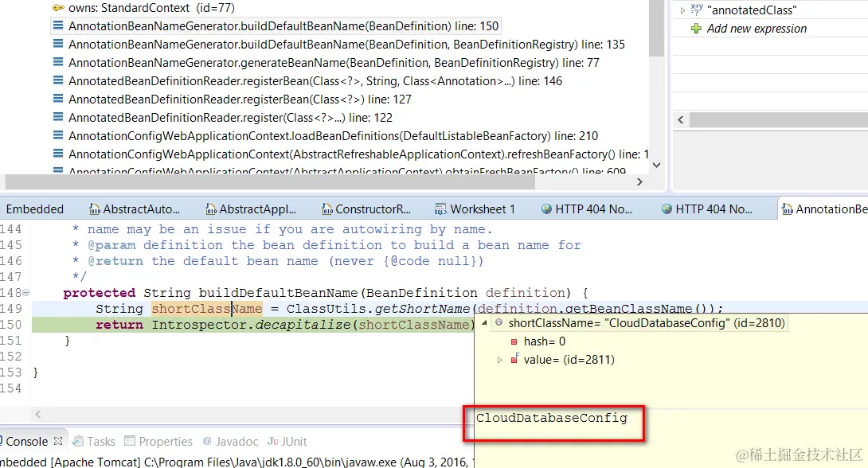This screenshot has height=468, width=868.
Task: Click the "annotatedClass" watch expression icon
Action: click(x=697, y=9)
